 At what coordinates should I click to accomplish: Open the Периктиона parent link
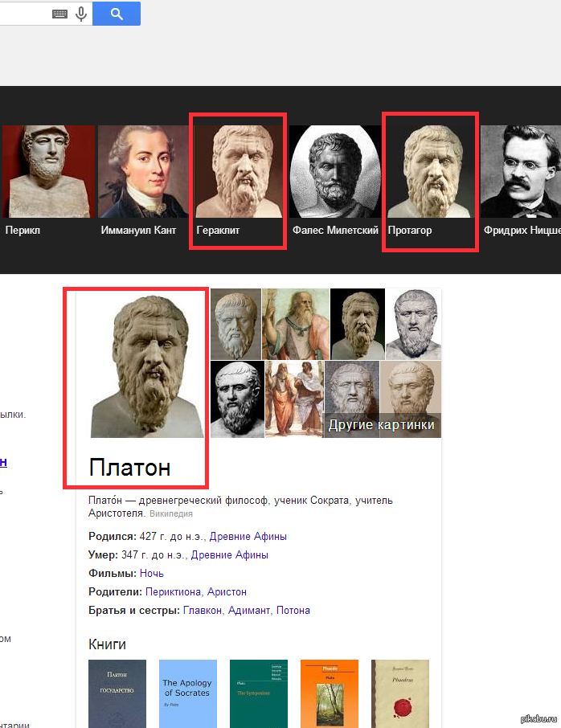pos(174,592)
